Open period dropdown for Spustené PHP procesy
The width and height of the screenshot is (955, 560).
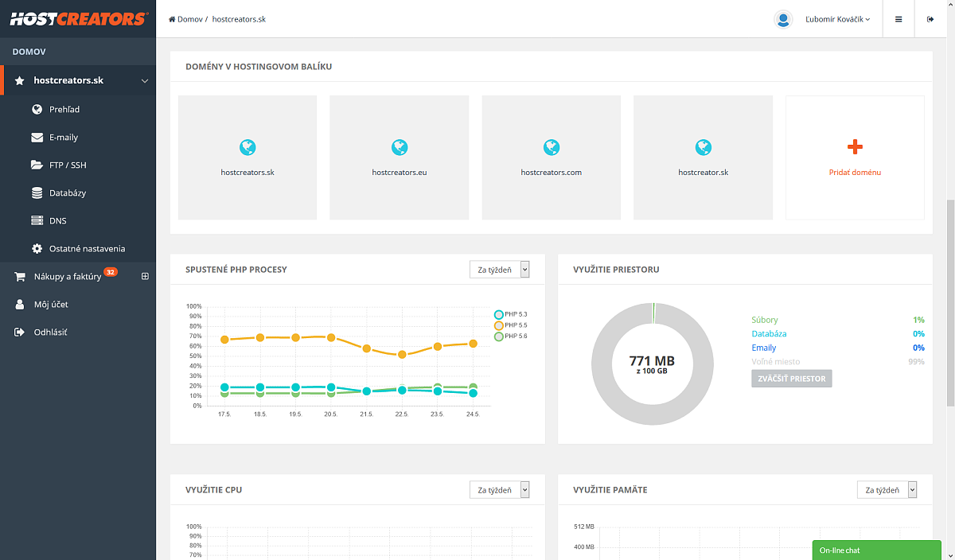click(500, 270)
